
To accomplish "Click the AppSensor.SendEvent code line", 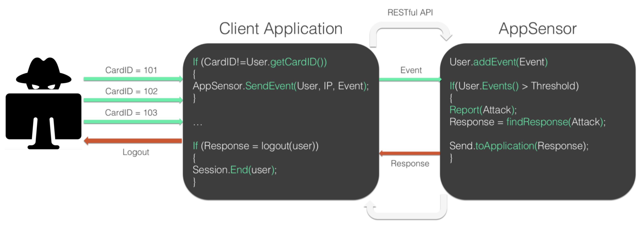I will pos(281,86).
